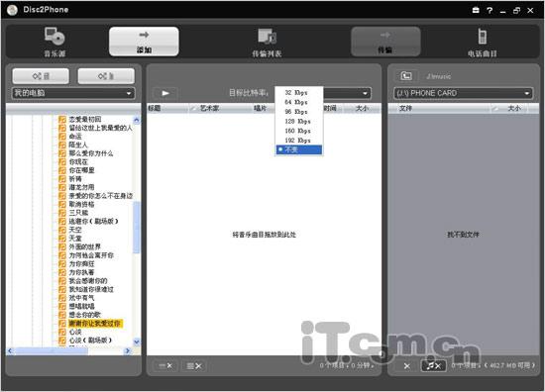Sort transfer list by its 大小 column

[x=362, y=108]
